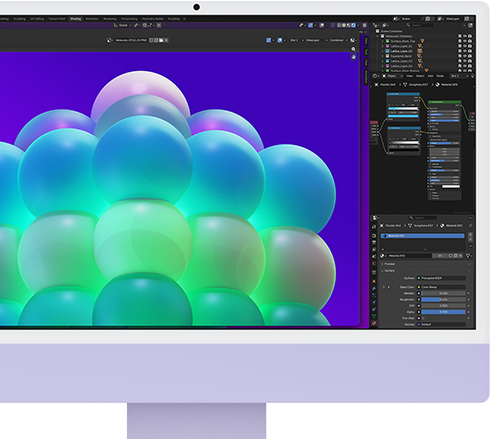Select the highlighted material slot in list
This screenshot has width=491, height=439.
[x=422, y=236]
